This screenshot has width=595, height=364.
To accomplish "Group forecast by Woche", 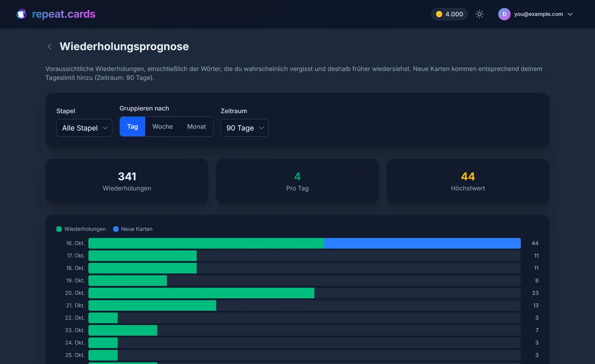I will 163,126.
